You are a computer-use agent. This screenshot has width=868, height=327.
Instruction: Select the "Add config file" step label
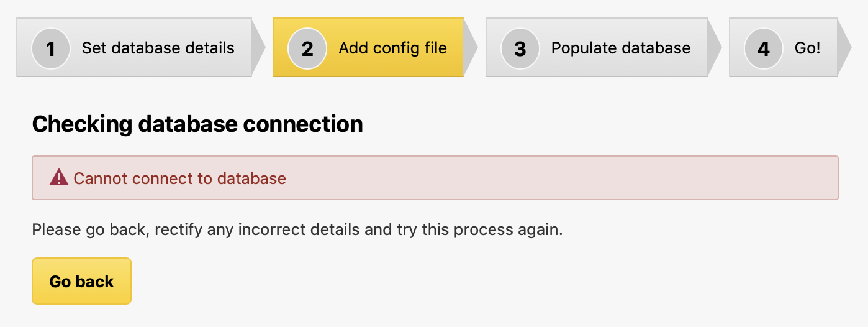coord(392,48)
